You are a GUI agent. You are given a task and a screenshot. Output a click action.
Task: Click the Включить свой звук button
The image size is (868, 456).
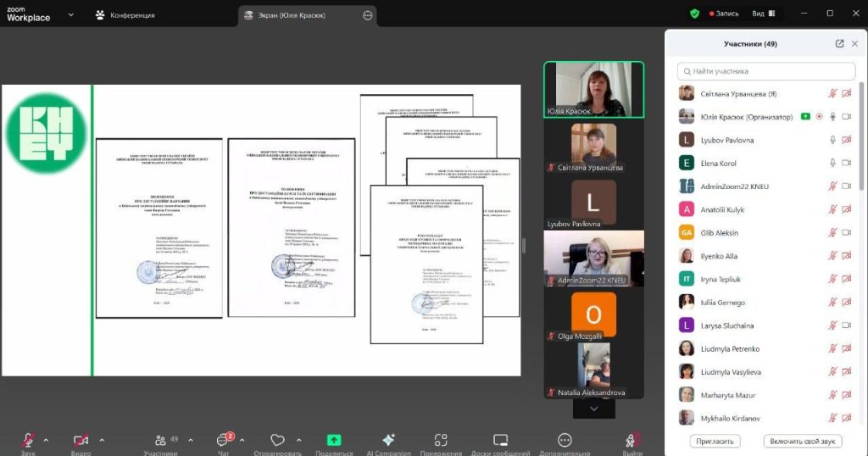coord(802,442)
